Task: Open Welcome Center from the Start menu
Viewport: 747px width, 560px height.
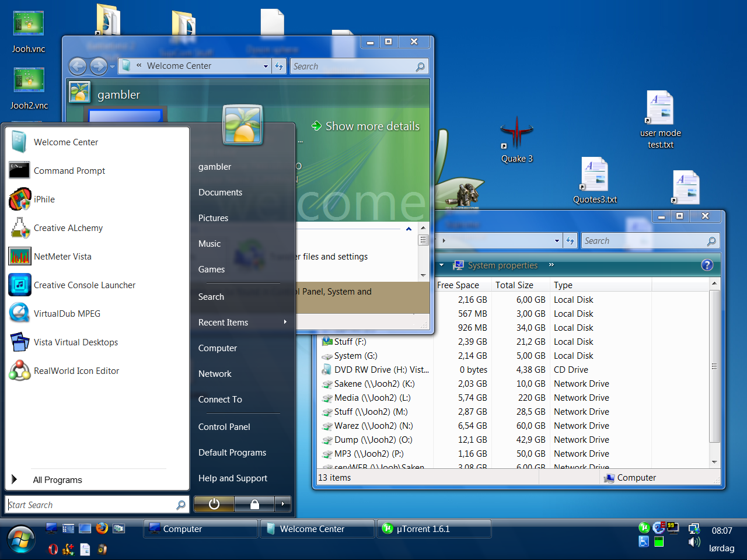Action: (x=97, y=142)
